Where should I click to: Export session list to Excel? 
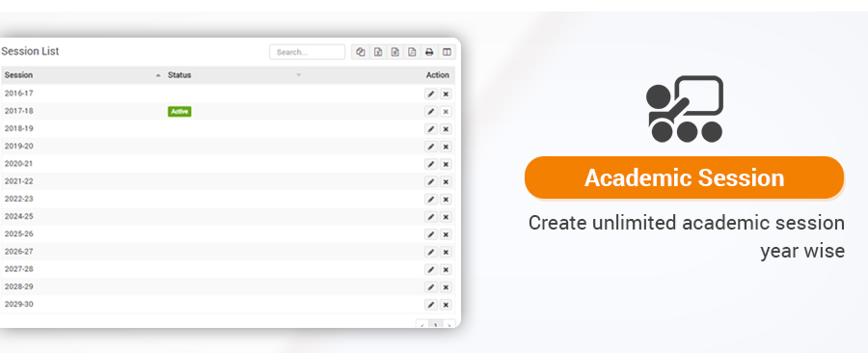[x=377, y=52]
